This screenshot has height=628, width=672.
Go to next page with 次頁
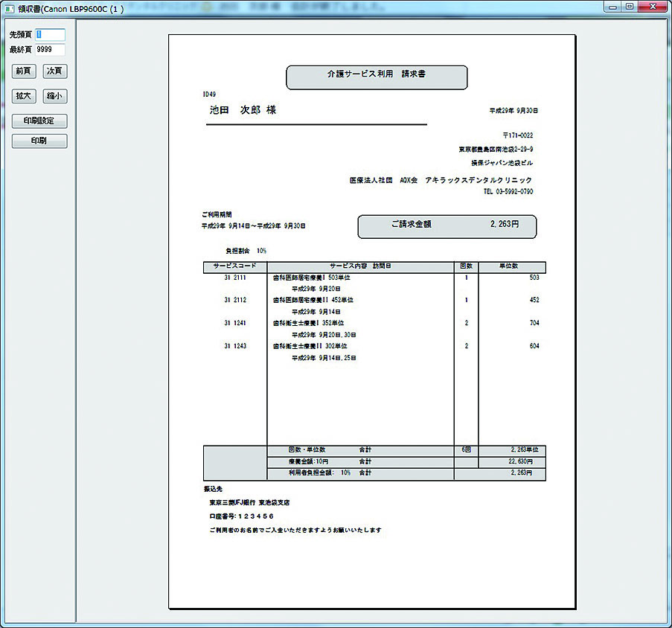click(x=54, y=71)
